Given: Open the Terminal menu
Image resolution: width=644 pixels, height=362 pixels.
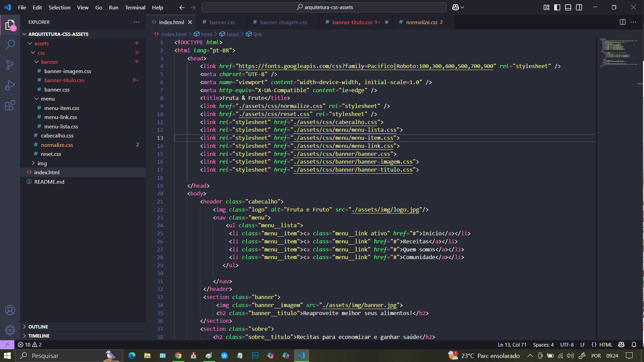Looking at the screenshot, I should coord(135,7).
